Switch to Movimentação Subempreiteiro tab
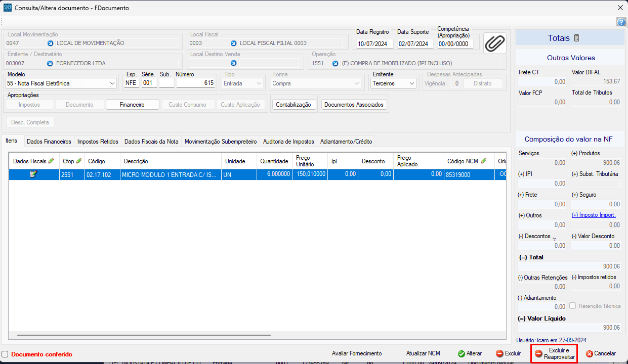The image size is (628, 364). 221,142
